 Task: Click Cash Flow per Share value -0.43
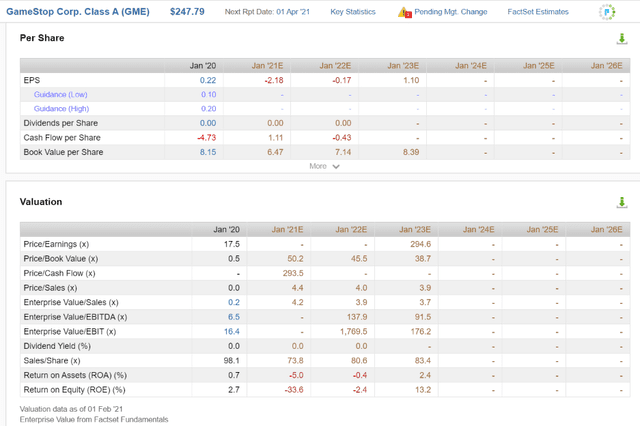click(342, 138)
